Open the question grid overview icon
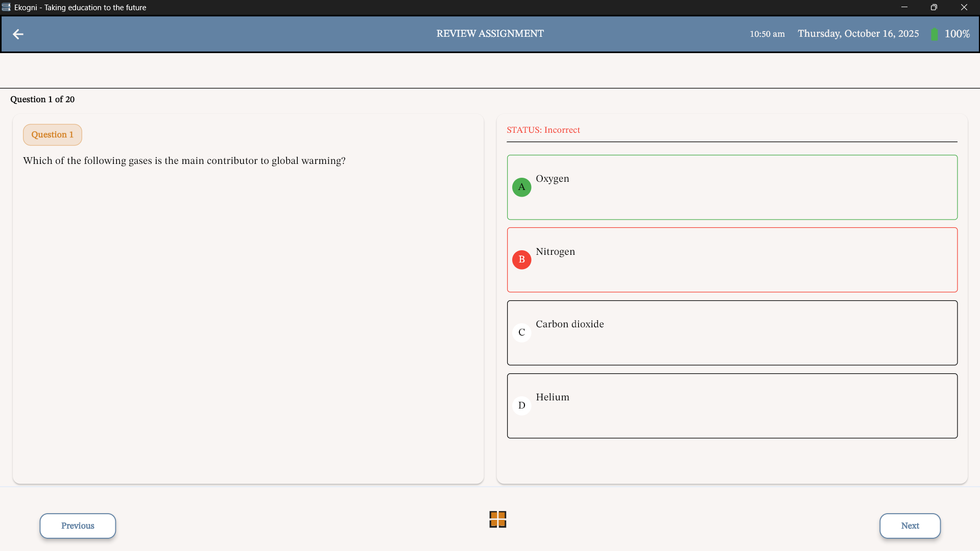Screen dimensions: 980x551 coord(497,519)
